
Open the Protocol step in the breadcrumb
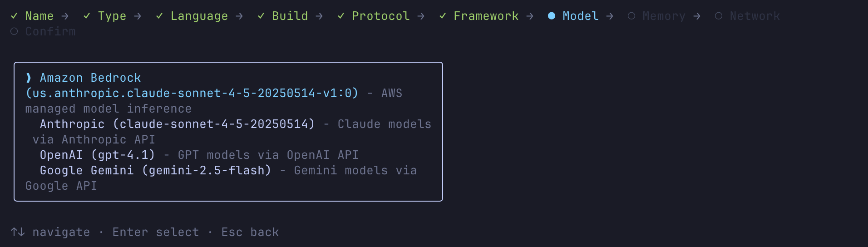[381, 16]
